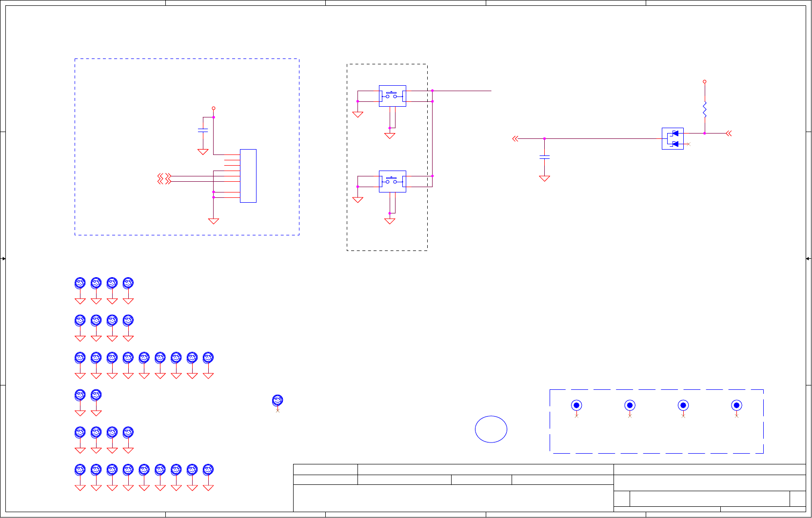812x518 pixels.
Task: Select the third fiducial in the dashed box
Action: pos(683,405)
